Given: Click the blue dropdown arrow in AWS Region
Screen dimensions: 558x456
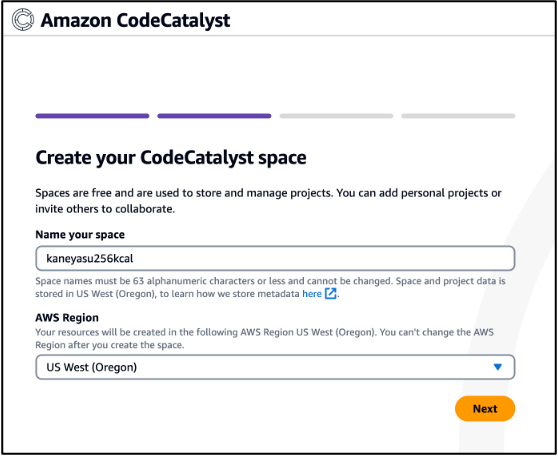Looking at the screenshot, I should 498,367.
